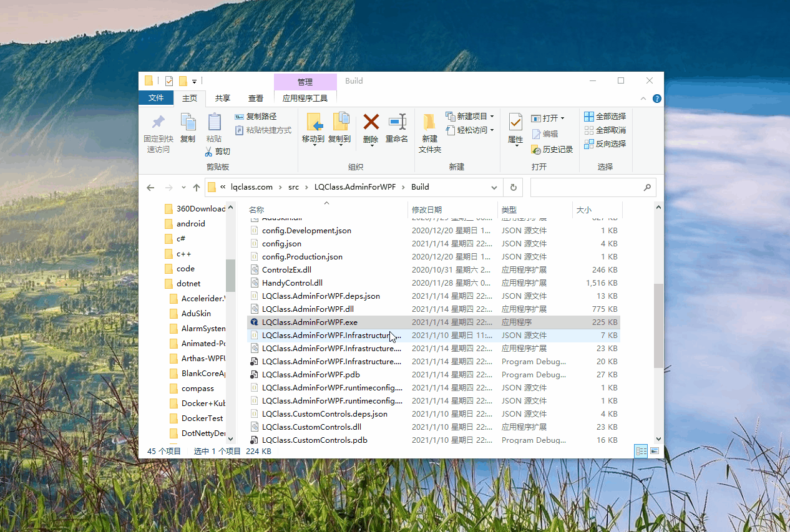The height and width of the screenshot is (532, 790).
Task: Click the Up one level arrow
Action: [x=197, y=187]
